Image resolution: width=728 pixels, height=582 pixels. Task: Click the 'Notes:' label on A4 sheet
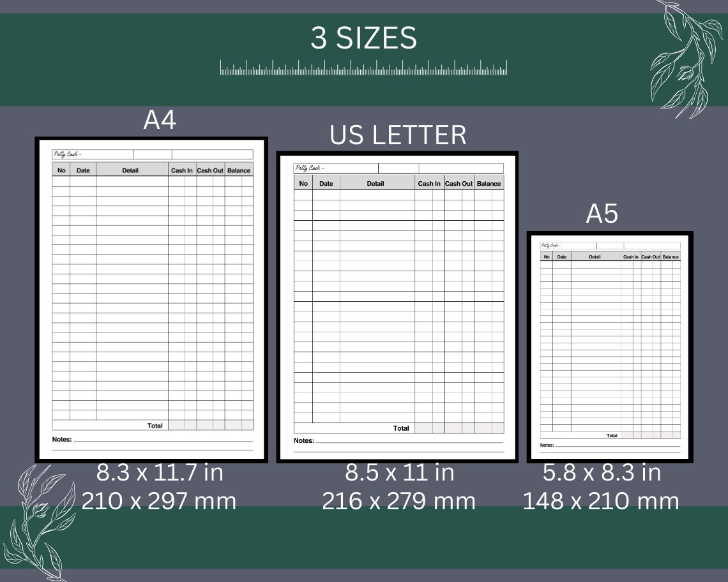point(62,440)
